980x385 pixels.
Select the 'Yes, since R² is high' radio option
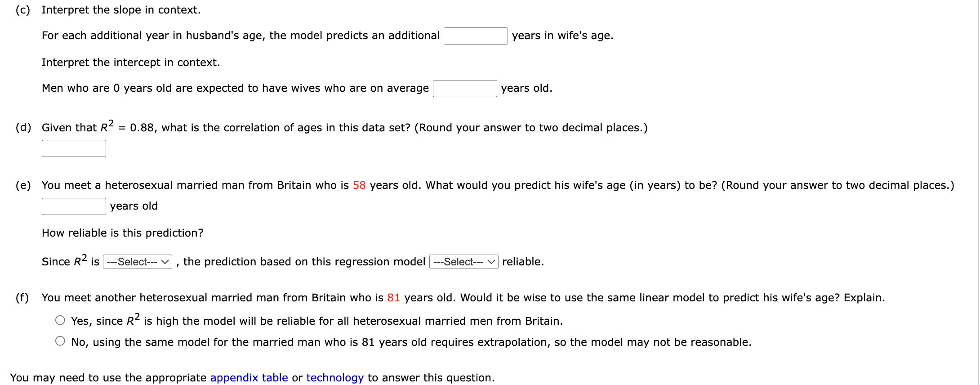pyautogui.click(x=60, y=320)
